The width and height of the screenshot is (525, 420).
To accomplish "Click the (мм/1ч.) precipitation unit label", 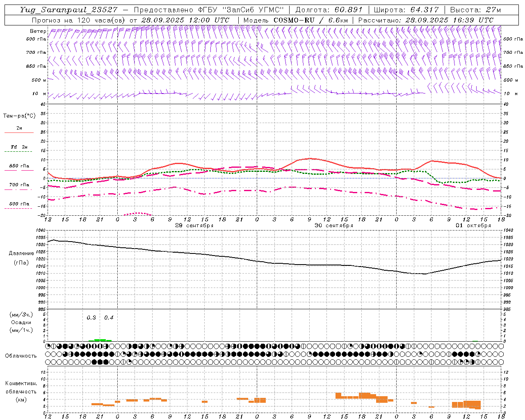I will point(21,330).
